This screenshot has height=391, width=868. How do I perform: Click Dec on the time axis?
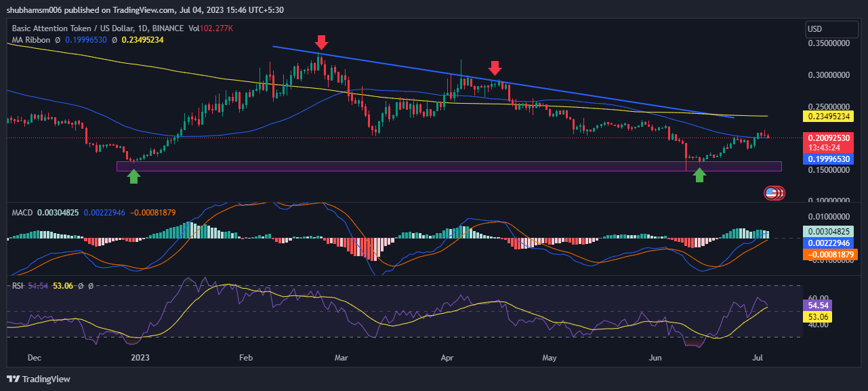35,356
